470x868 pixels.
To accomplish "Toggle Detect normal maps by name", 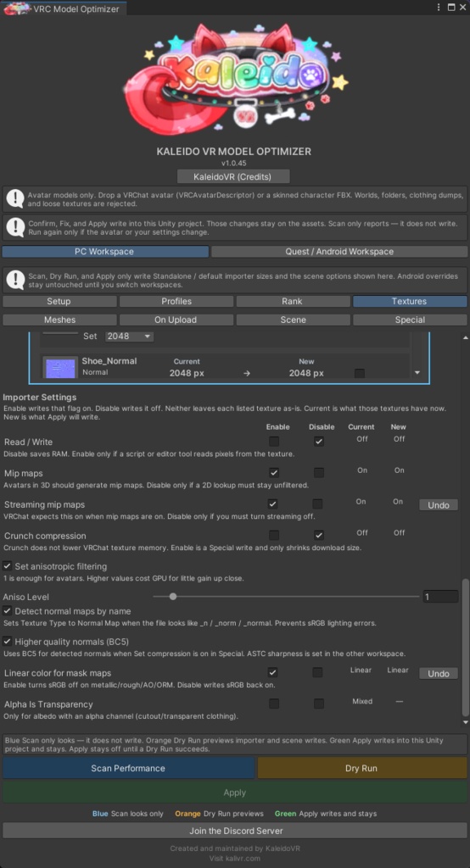I will coord(7,611).
